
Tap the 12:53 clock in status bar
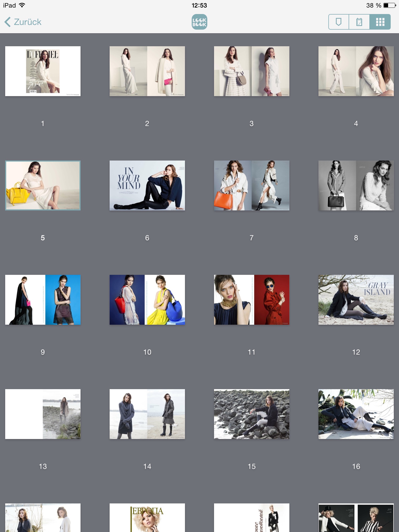click(199, 5)
